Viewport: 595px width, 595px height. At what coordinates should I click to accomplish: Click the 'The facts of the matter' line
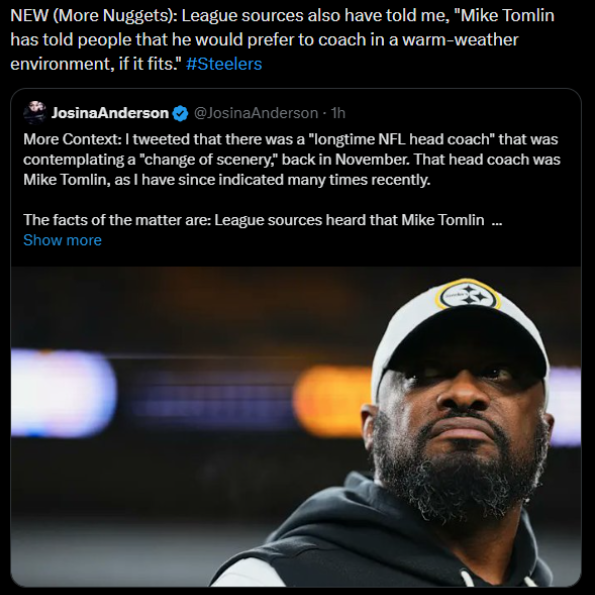tap(253, 220)
